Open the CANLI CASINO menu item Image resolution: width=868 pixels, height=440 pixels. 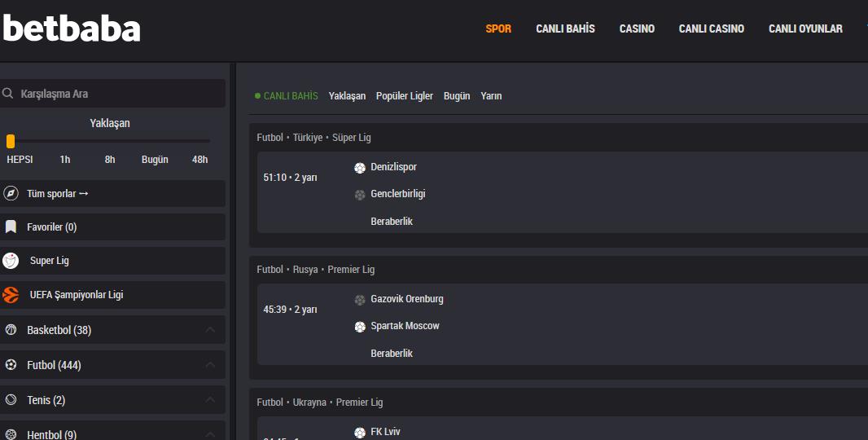pyautogui.click(x=712, y=29)
